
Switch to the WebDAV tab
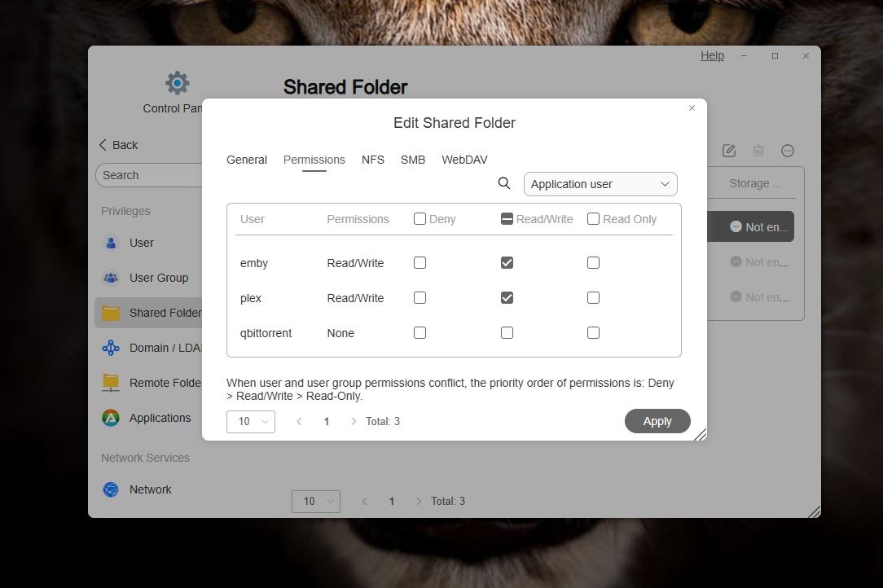tap(464, 160)
